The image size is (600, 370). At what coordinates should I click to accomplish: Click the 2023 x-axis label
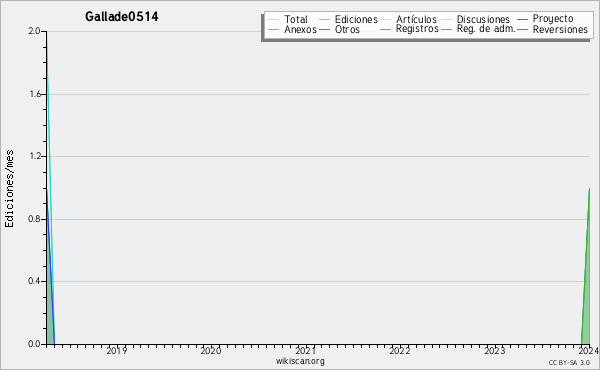point(494,350)
